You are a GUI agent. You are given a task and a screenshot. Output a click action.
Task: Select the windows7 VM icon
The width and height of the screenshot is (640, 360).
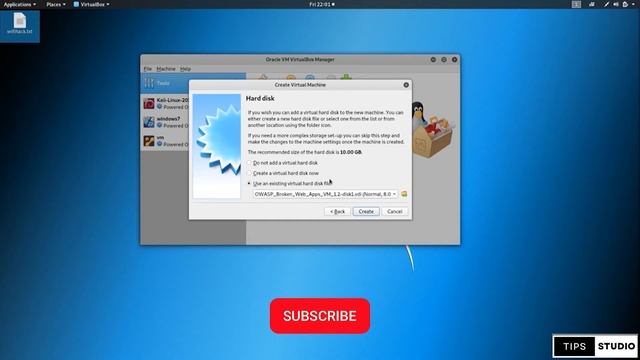coord(149,122)
